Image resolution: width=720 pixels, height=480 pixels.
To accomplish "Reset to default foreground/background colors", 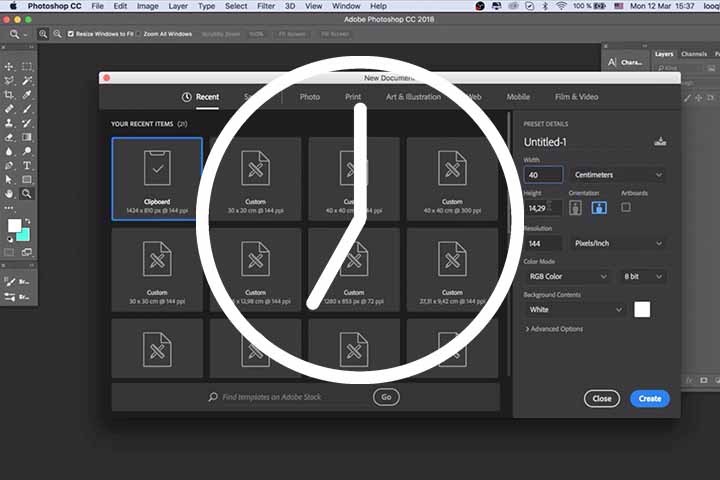I will 10,239.
